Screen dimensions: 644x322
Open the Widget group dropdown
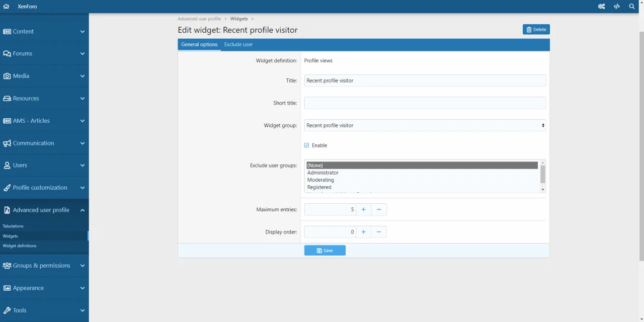tap(425, 125)
